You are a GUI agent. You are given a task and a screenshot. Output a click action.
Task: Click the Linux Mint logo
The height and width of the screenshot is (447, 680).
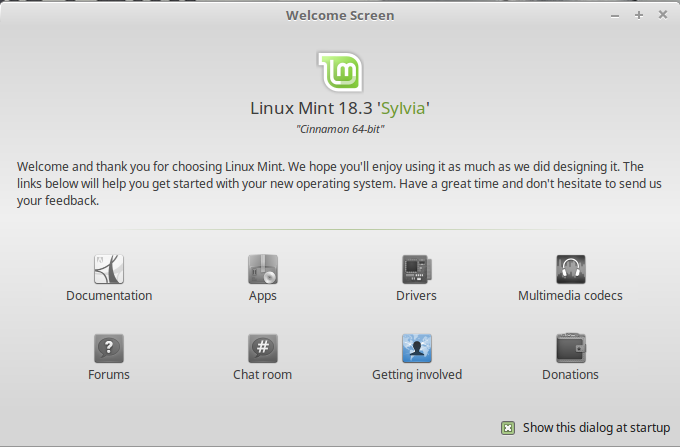340,72
